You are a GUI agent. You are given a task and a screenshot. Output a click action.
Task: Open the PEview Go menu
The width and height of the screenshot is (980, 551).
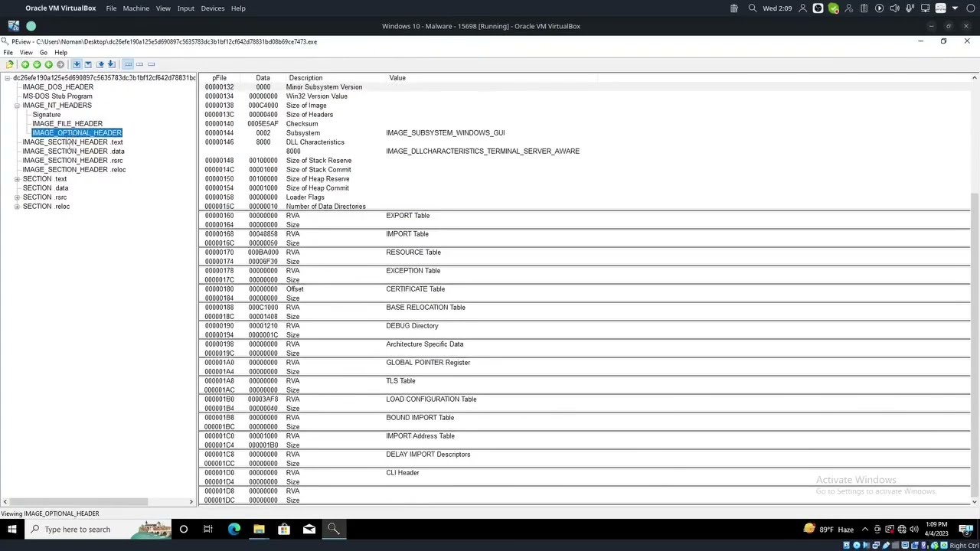44,53
